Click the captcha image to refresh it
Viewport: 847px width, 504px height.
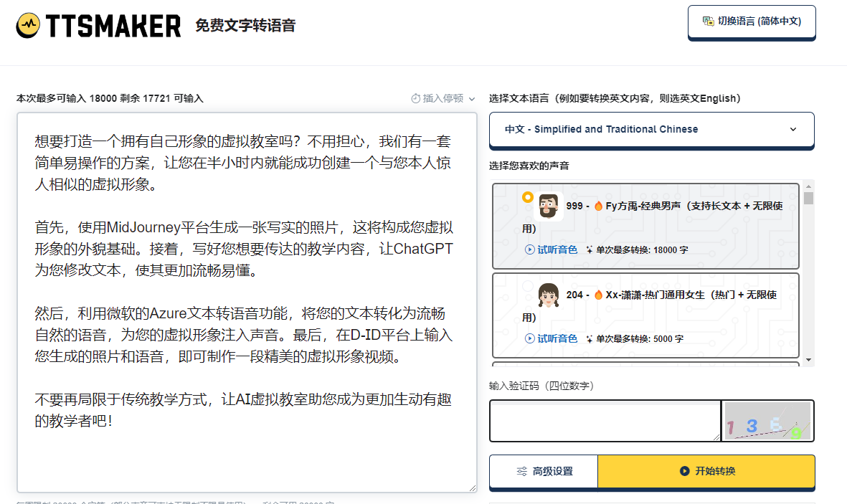[x=767, y=421]
